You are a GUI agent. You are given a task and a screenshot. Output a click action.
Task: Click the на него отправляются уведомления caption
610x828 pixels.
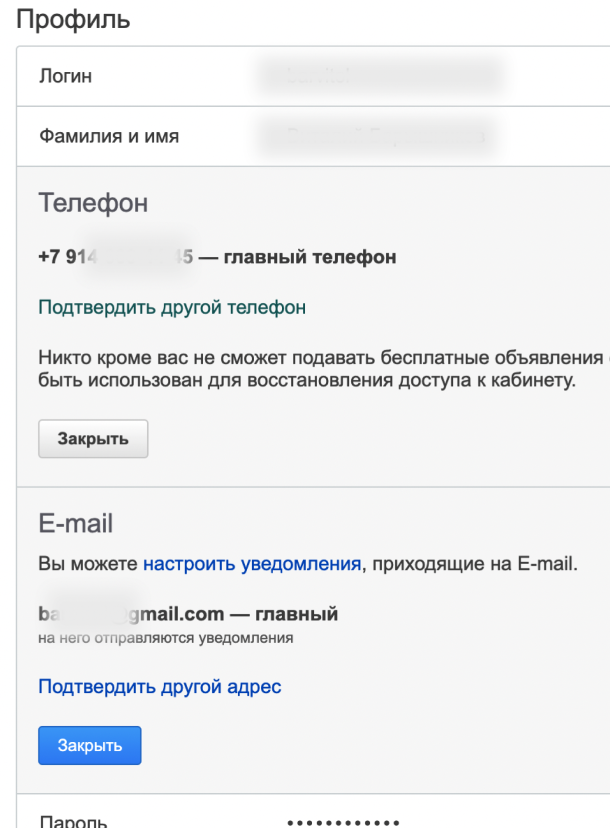click(x=165, y=638)
